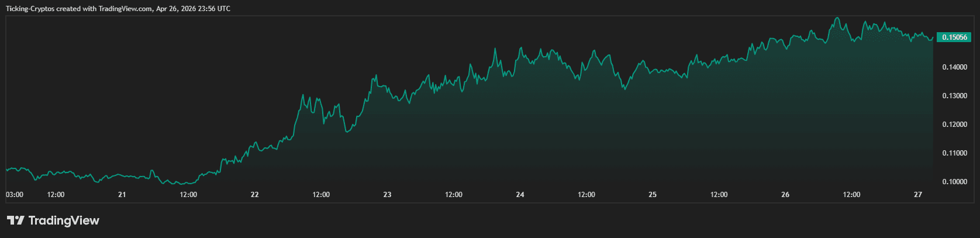Select the 0.13000 price axis label
980x238 pixels.
point(954,96)
